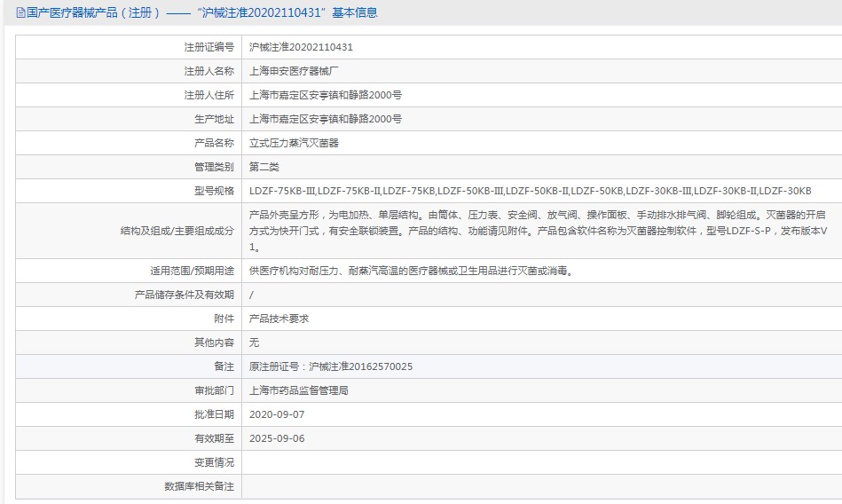Viewport: 842px width, 504px height.
Task: Click the 结构及组成/主要组成成分 label
Action: click(x=177, y=231)
